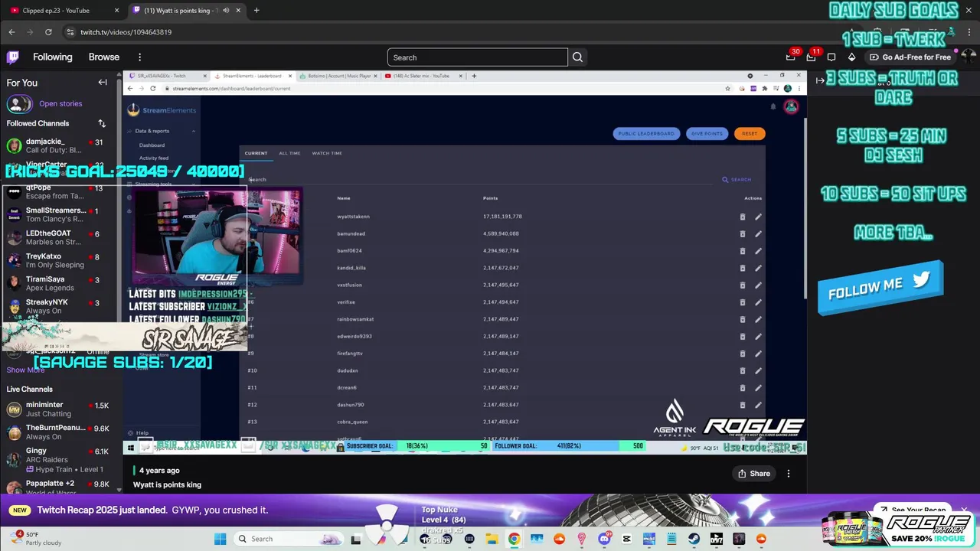Screen dimensions: 980x551
Task: Close the Wyatt is points king tab
Action: tap(239, 11)
